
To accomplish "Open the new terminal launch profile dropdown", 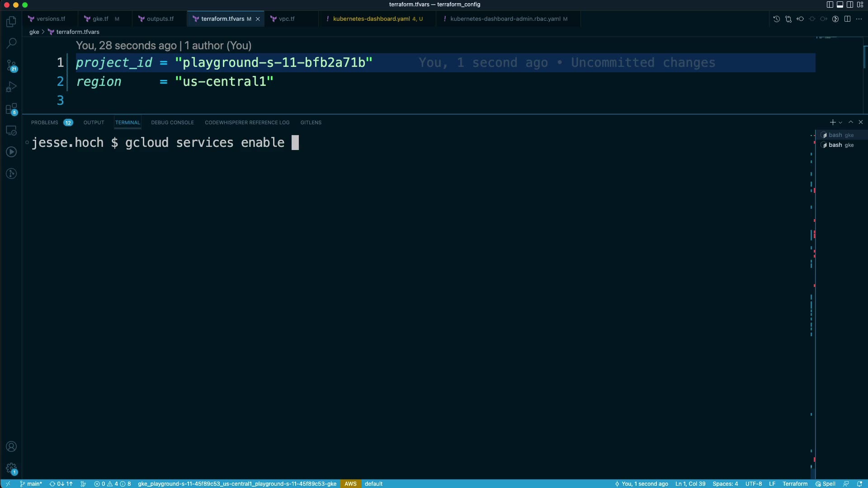I will pos(840,122).
